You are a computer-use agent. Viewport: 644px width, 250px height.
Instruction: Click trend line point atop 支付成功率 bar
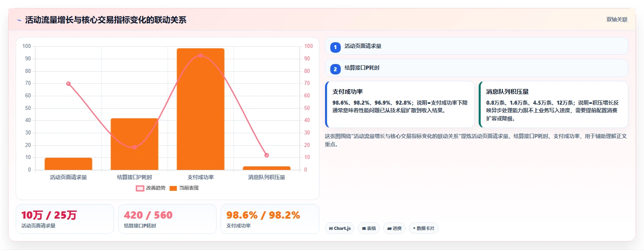(200, 56)
